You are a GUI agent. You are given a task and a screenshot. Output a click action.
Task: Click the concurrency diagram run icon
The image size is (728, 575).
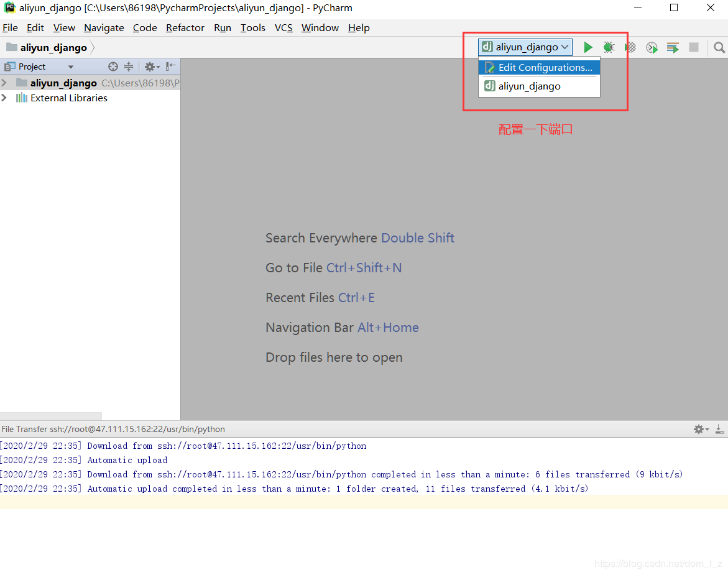point(673,47)
